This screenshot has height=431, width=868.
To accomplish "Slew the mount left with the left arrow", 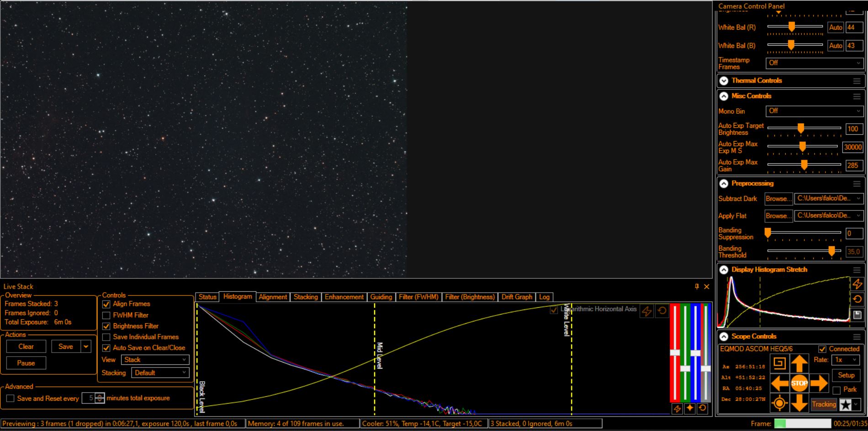I will tap(779, 383).
